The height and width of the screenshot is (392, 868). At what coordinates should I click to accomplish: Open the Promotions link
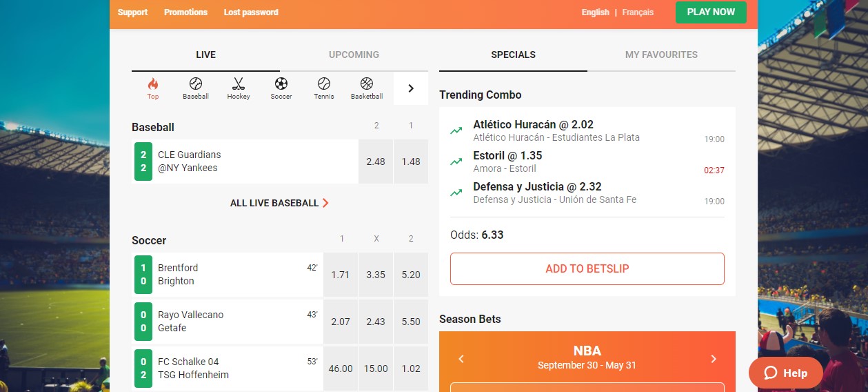click(185, 12)
